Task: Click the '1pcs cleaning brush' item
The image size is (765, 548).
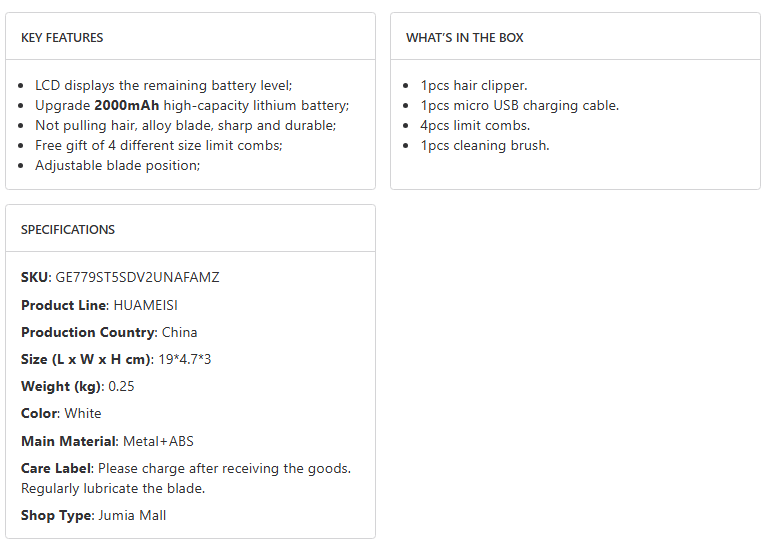Action: [x=484, y=146]
